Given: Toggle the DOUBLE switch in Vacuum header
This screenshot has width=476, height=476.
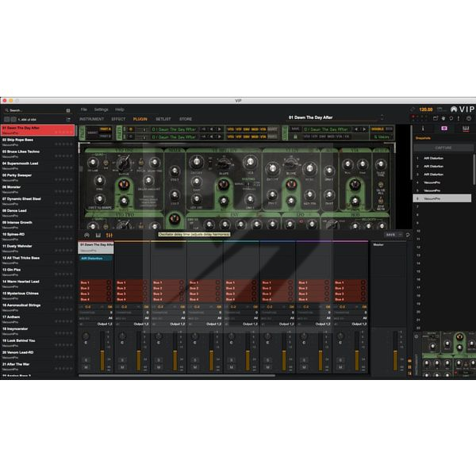Looking at the screenshot, I should tap(378, 129).
